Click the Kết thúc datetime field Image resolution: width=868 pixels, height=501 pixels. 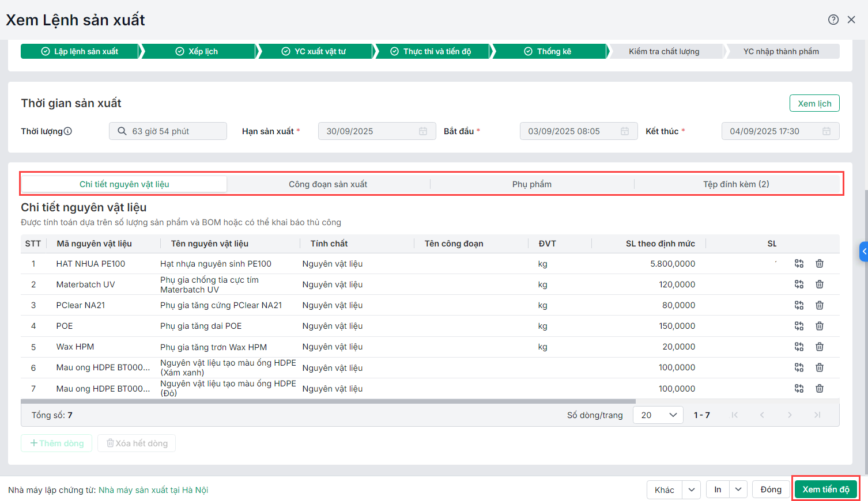tap(780, 131)
